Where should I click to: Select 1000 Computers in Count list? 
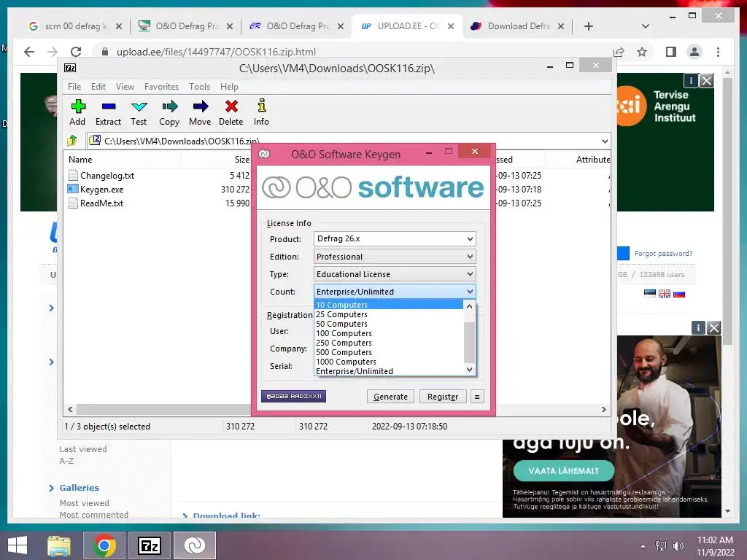point(388,362)
